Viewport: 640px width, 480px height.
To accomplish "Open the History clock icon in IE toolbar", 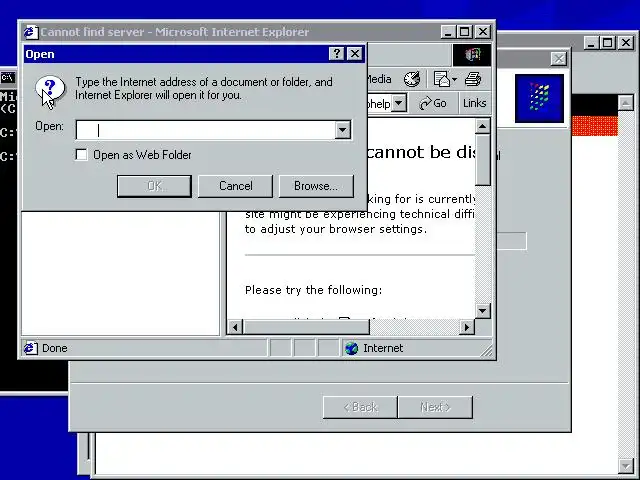I will (412, 79).
